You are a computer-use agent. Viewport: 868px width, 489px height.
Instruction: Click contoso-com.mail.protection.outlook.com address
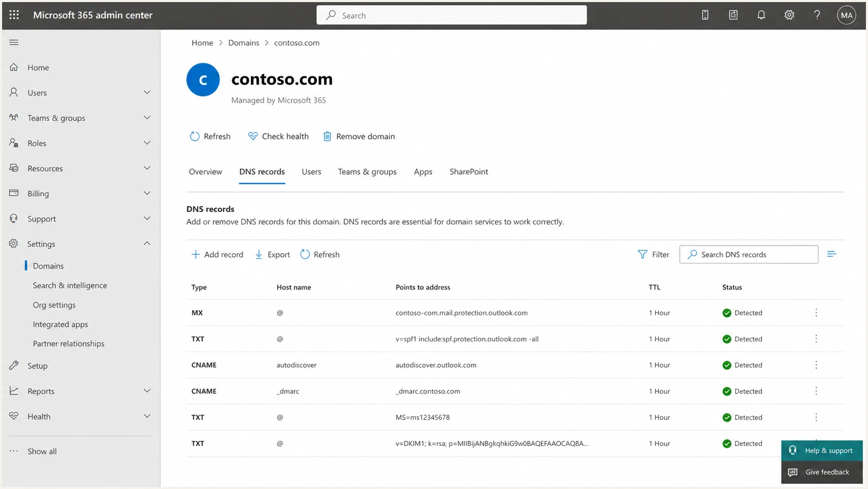[462, 312]
